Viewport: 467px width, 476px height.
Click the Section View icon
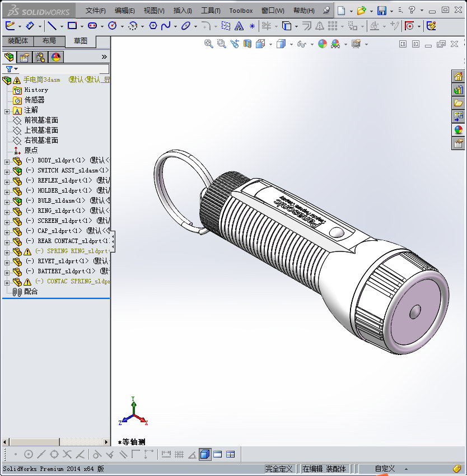pos(247,44)
